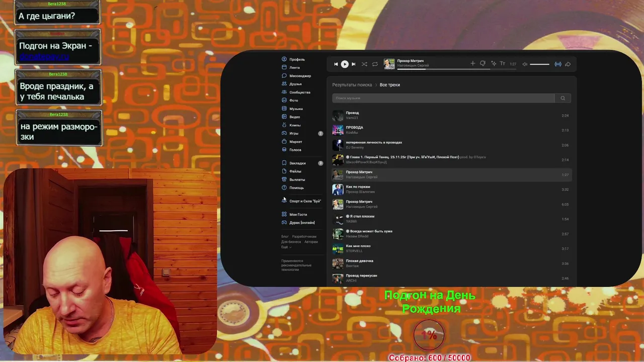Screen dimensions: 644x362
Task: Click the chat message "А где цыгани?"
Action: 47,16
